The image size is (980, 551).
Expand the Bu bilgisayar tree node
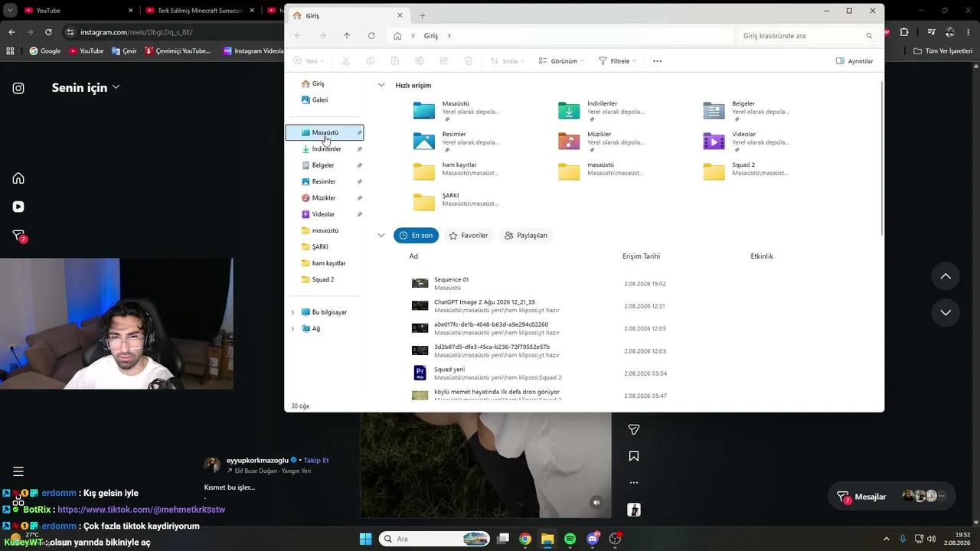pyautogui.click(x=292, y=312)
